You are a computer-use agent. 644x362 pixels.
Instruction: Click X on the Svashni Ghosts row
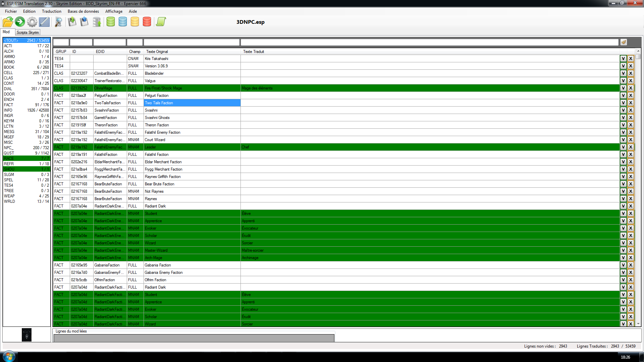pos(631,118)
